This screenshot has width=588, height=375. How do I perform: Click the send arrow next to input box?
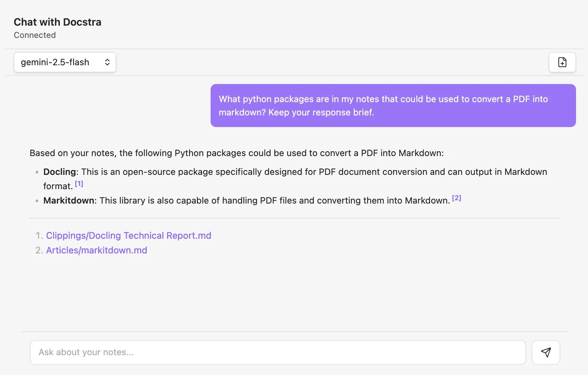(546, 352)
